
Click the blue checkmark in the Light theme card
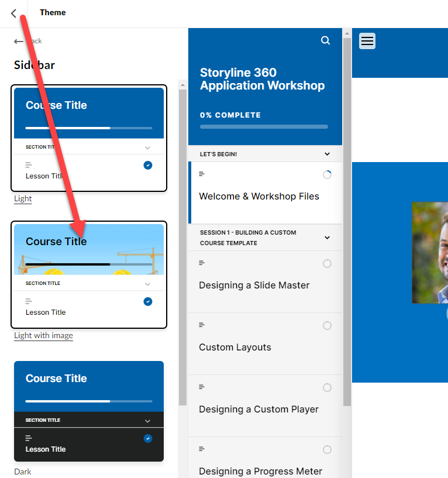point(148,165)
